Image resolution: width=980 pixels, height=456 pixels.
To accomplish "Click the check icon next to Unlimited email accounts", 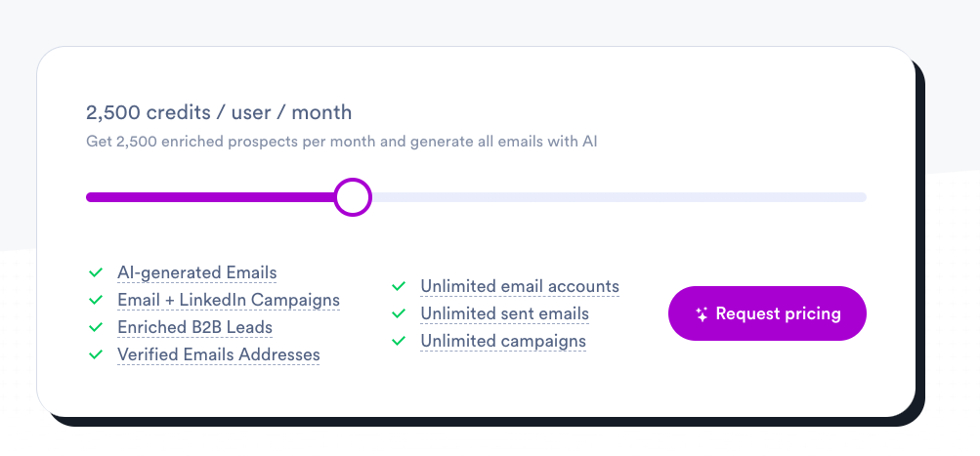I will click(399, 287).
